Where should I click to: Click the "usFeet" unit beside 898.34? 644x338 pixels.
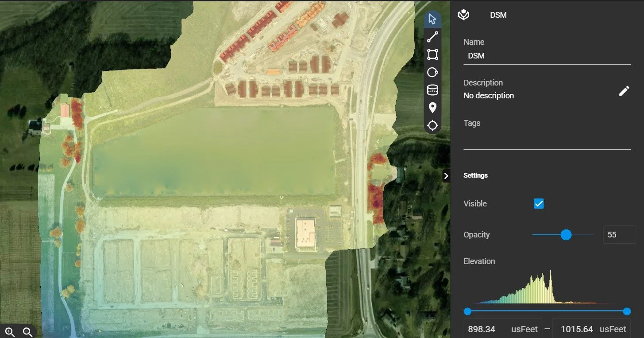524,329
